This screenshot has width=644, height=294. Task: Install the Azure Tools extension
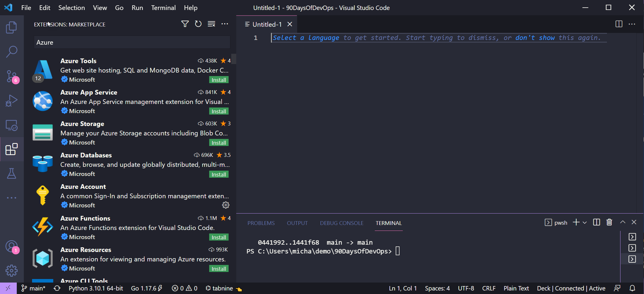(x=219, y=80)
